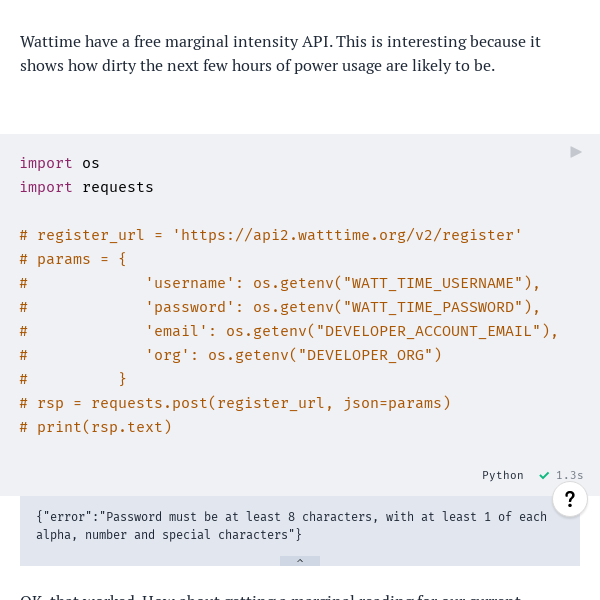
Task: Click the WATT_TIME_USERNAME line in code
Action: point(340,283)
